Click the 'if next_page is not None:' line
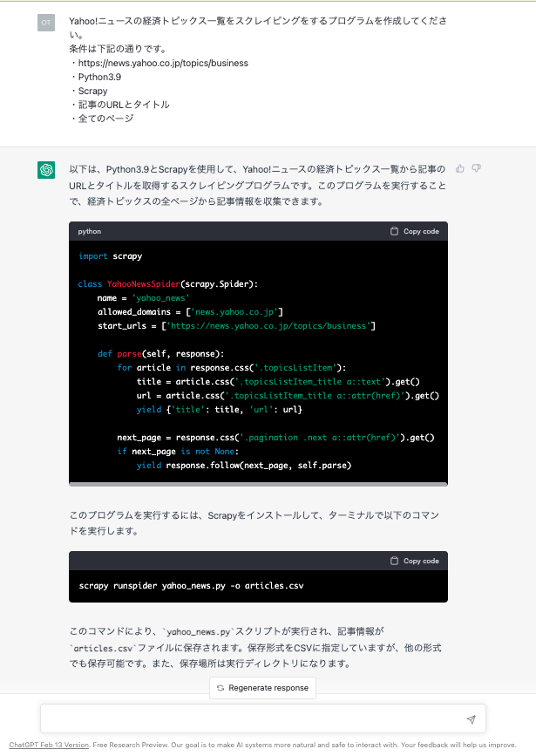Image resolution: width=536 pixels, height=756 pixels. (x=178, y=452)
